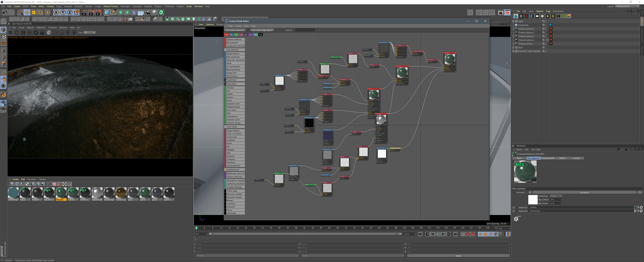Select the OctGlossy material thumbnail

click(x=121, y=194)
